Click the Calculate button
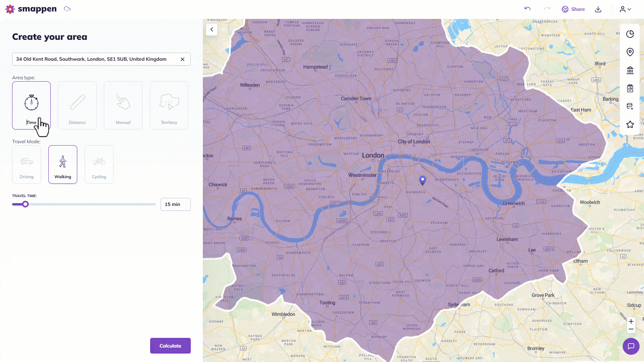Screen dimensions: 644x362 pyautogui.click(x=170, y=346)
